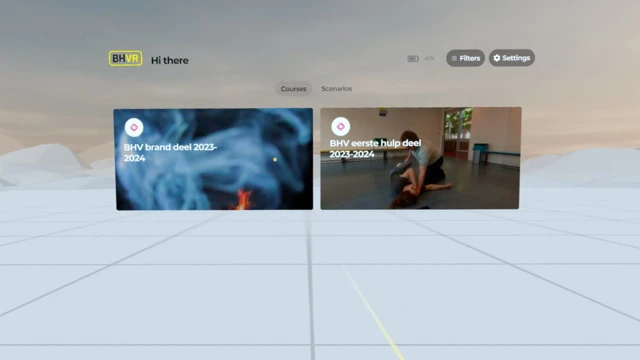Click the window in the first-aid thumbnail
This screenshot has width=640, height=360.
(x=458, y=122)
